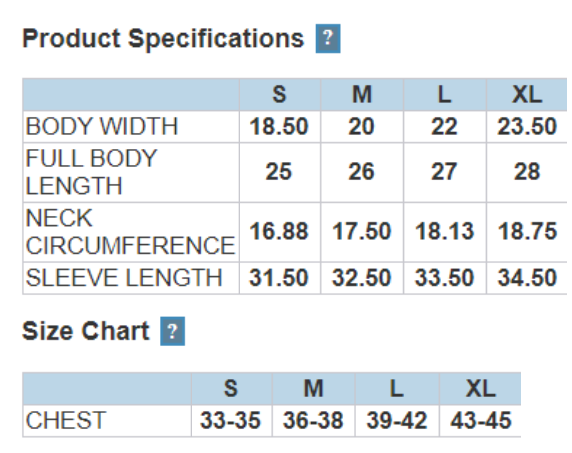Screen dimensions: 572x453
Task: Select the S column header in specifications table
Action: tap(280, 94)
